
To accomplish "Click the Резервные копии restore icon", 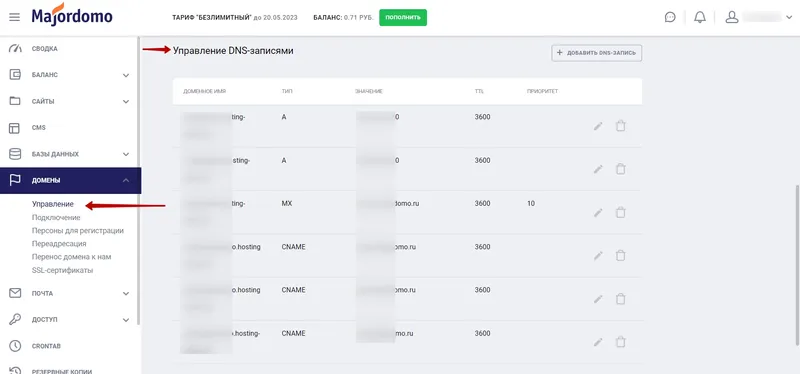I will click(x=15, y=370).
